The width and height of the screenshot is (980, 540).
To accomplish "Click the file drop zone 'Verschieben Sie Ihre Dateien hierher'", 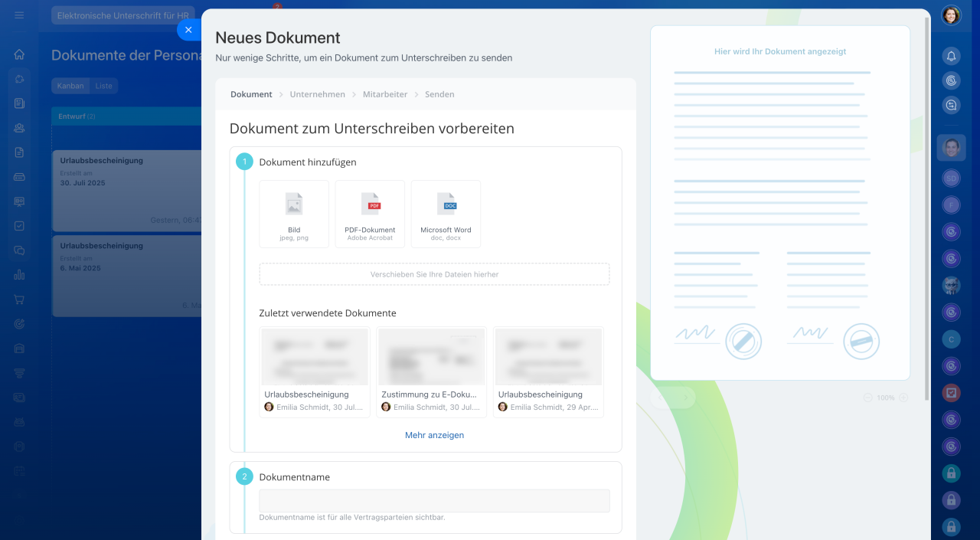I will tap(434, 274).
